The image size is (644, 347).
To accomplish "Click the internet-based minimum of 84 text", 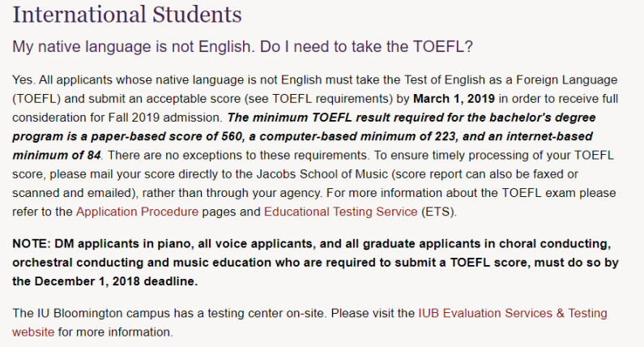I will [x=57, y=156].
